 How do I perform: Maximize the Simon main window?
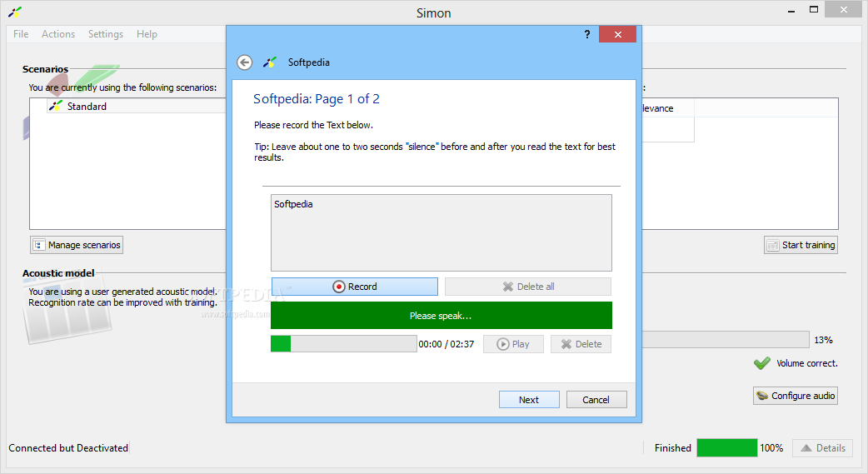814,10
